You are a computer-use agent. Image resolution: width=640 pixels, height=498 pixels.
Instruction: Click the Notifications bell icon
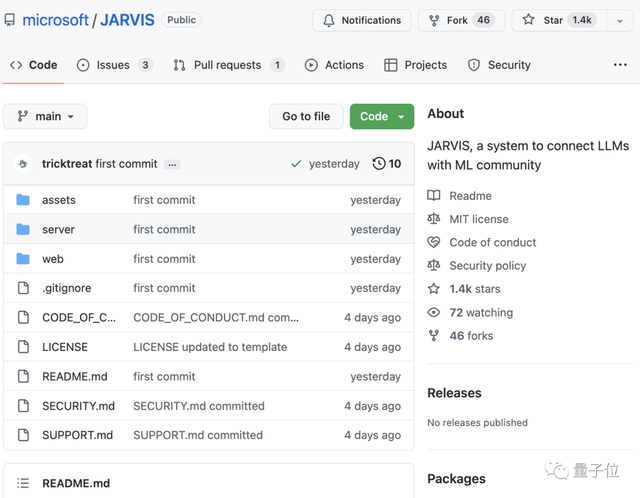(329, 20)
